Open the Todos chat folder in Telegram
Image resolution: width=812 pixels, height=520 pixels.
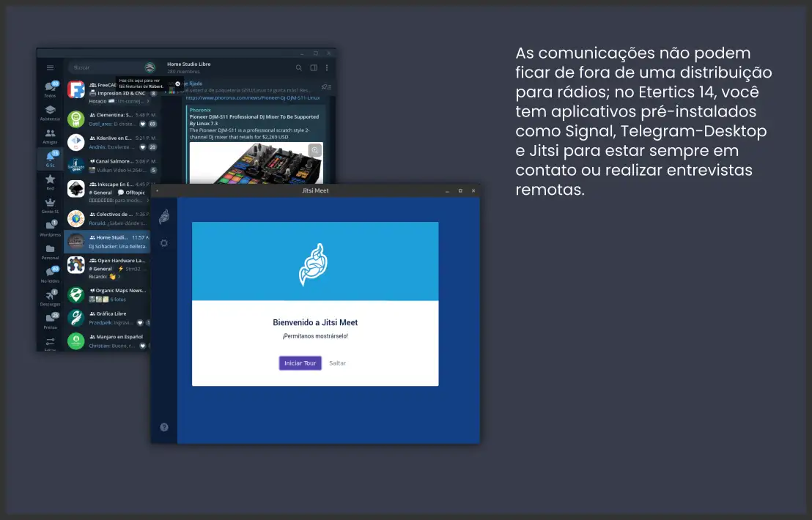[51, 89]
